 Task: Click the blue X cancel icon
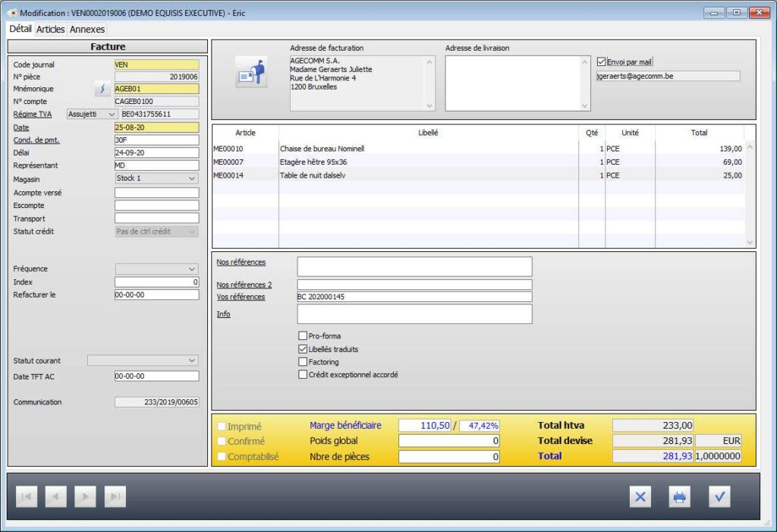click(x=640, y=496)
